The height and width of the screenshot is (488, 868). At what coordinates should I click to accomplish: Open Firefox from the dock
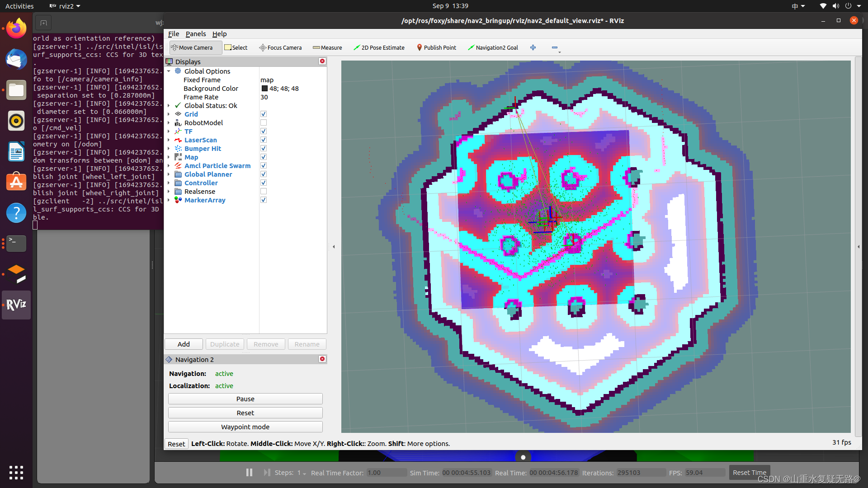(x=16, y=28)
